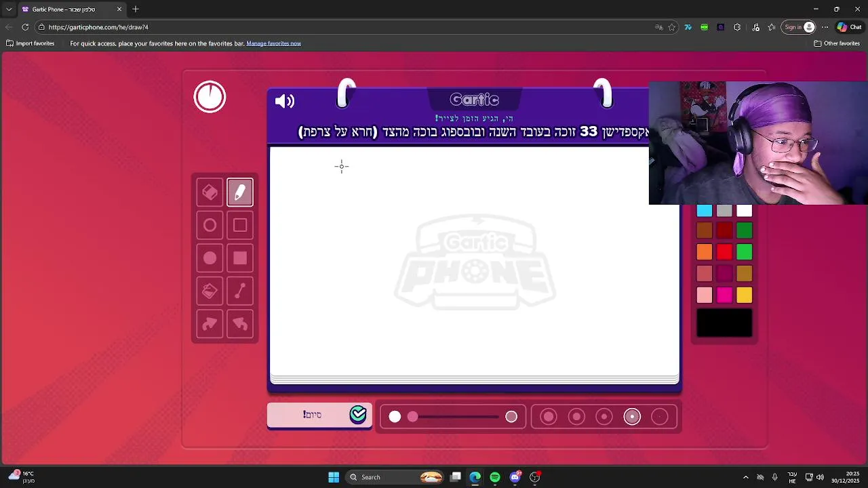Set brush thickness to largest dot
Screen dimensions: 868x488
(x=549, y=417)
